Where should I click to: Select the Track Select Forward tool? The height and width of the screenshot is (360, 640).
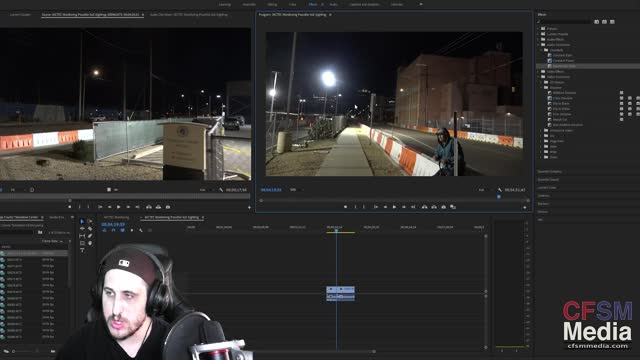pos(90,222)
